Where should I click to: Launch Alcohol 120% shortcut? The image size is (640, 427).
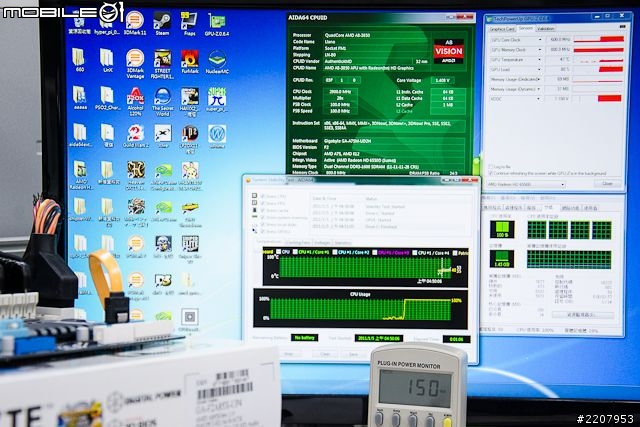pyautogui.click(x=135, y=101)
